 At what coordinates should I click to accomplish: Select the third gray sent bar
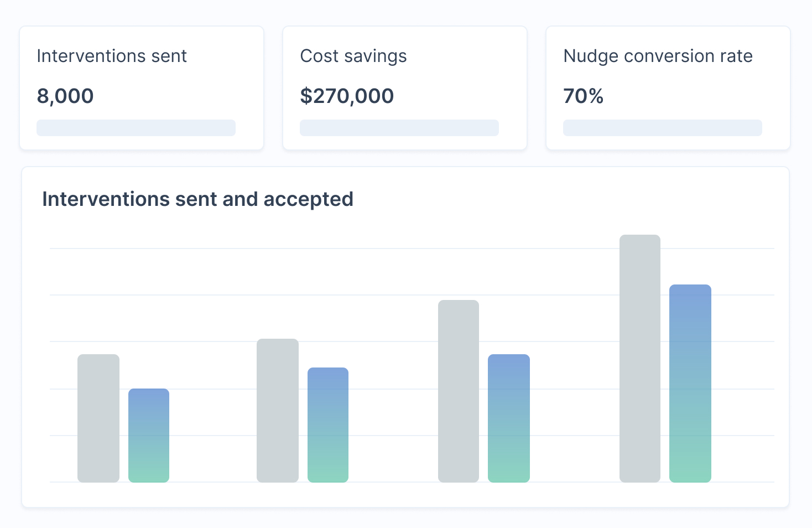pyautogui.click(x=459, y=391)
